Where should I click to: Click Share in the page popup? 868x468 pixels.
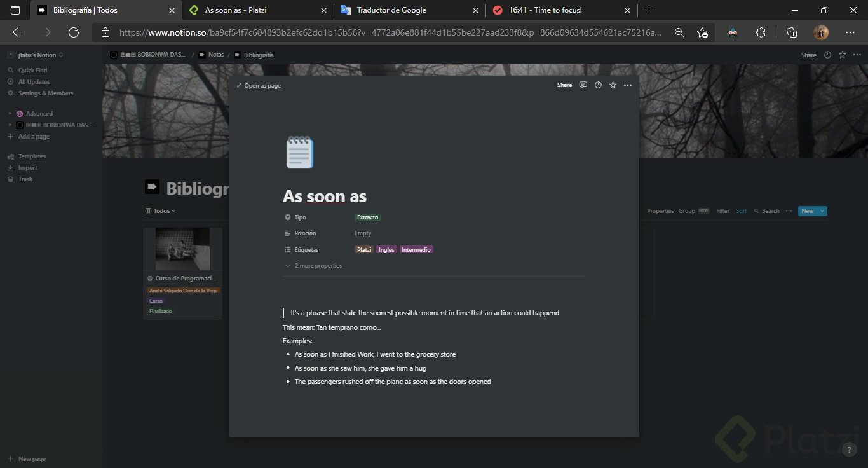click(x=564, y=85)
